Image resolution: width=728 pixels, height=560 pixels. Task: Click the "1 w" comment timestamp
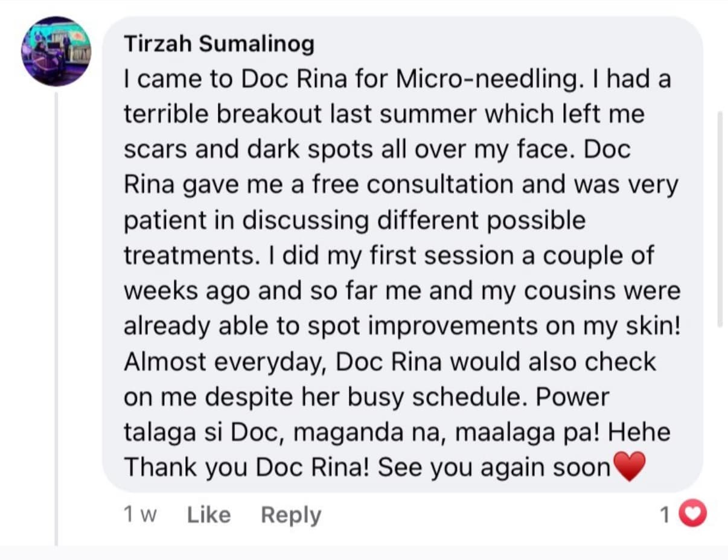point(140,515)
